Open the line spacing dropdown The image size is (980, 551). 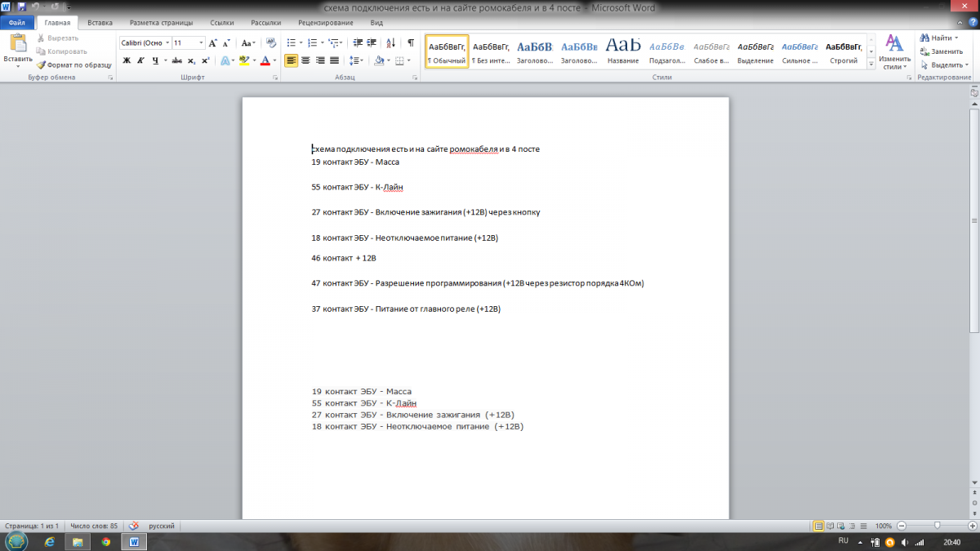point(356,60)
